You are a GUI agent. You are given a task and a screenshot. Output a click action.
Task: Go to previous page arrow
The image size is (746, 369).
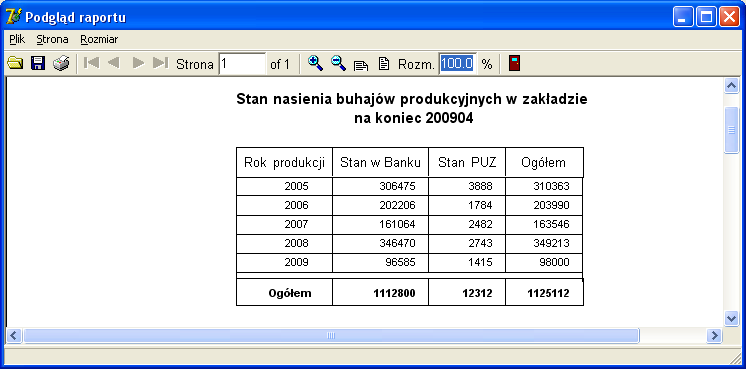pos(113,63)
